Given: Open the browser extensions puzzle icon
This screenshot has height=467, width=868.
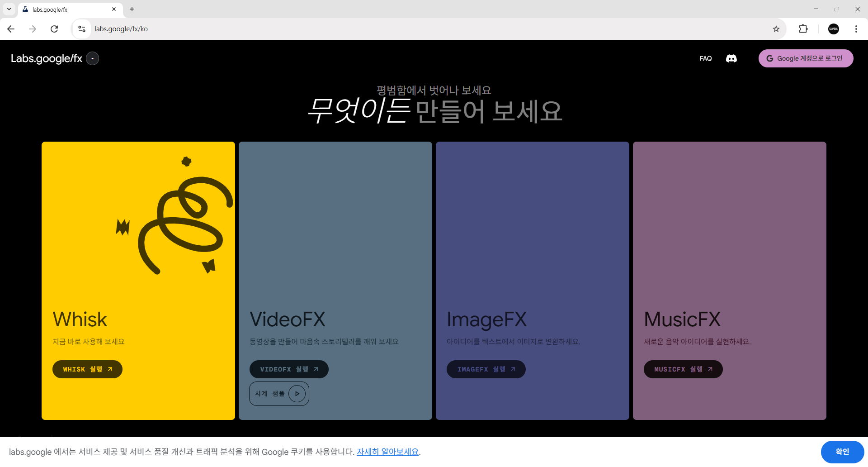Looking at the screenshot, I should coord(803,29).
